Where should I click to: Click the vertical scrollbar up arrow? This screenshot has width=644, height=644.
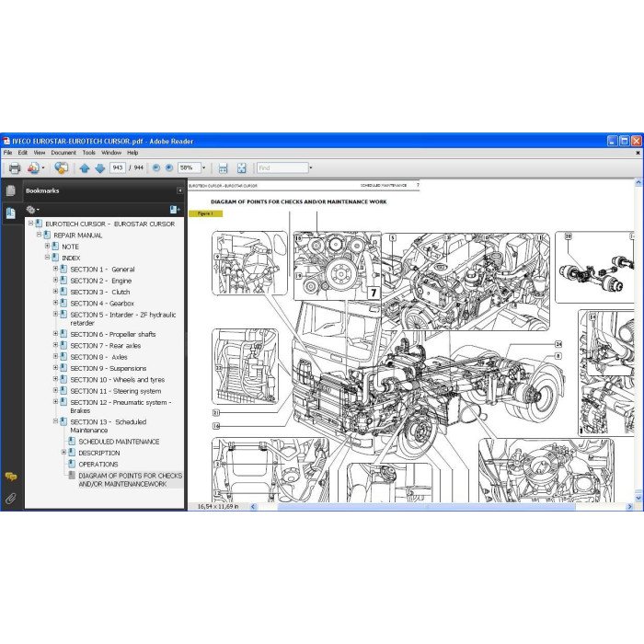pos(638,182)
